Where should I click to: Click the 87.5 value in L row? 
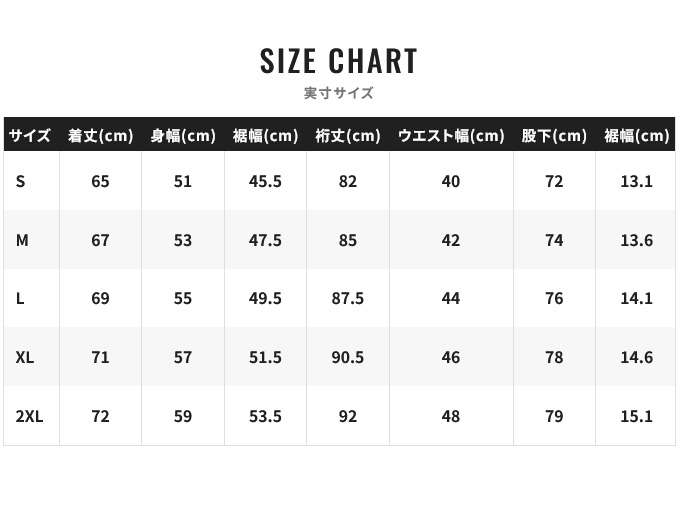[x=347, y=298]
